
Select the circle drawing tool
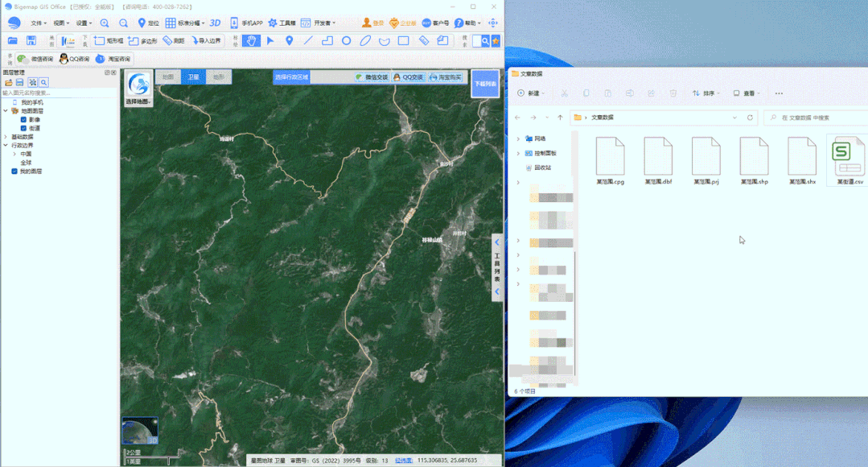coord(346,40)
